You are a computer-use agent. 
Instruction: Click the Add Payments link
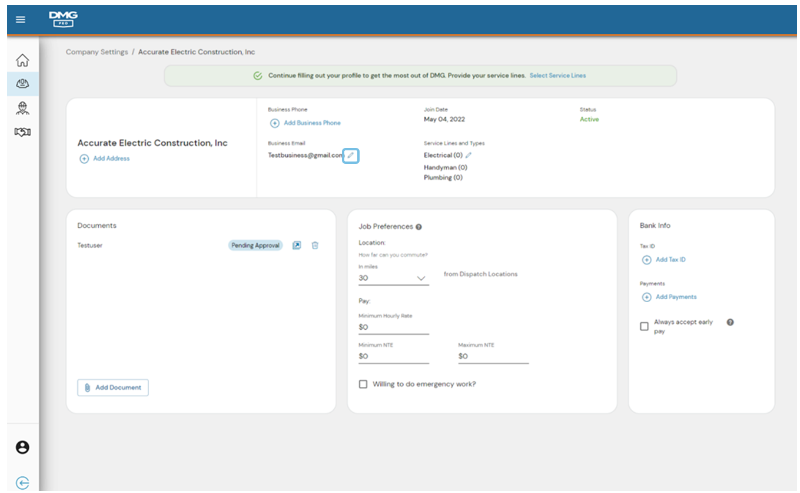[676, 297]
